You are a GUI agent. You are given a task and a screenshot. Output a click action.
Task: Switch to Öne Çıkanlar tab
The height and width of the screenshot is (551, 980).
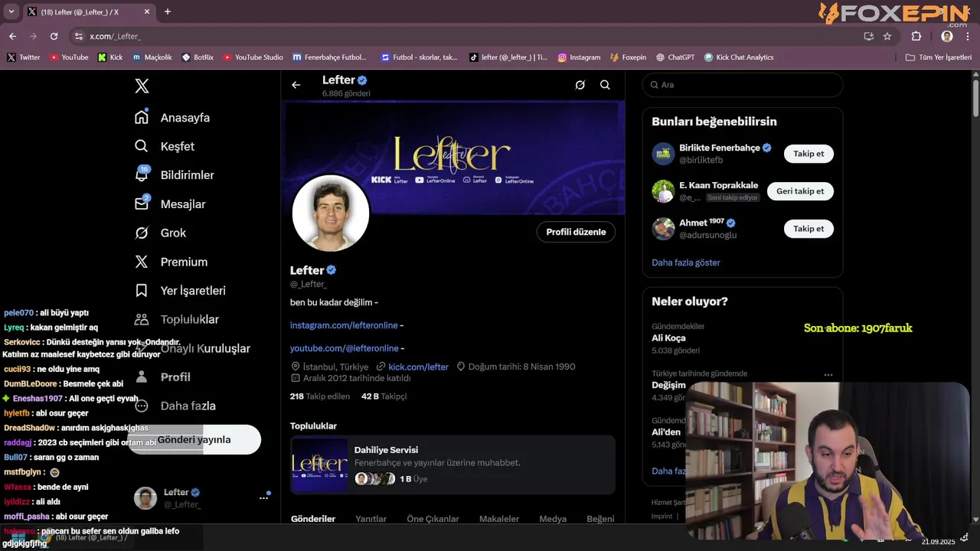[433, 519]
